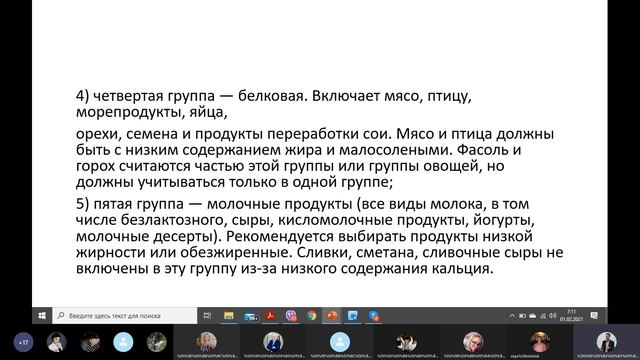
Task: Open Viber from the taskbar
Action: 291,316
